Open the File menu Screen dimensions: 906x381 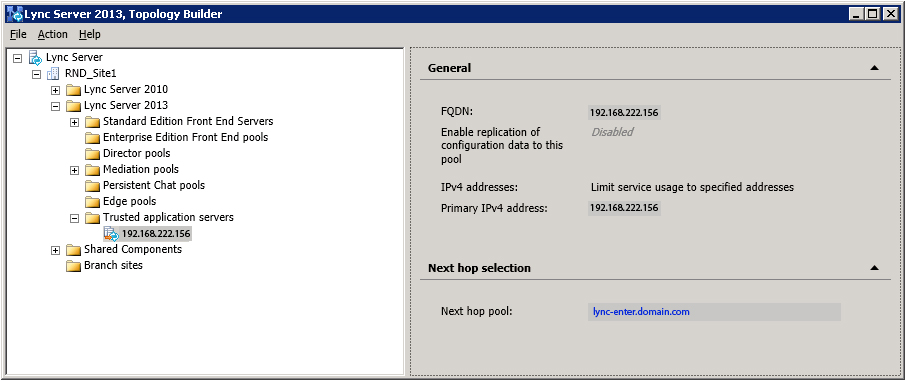tap(18, 34)
